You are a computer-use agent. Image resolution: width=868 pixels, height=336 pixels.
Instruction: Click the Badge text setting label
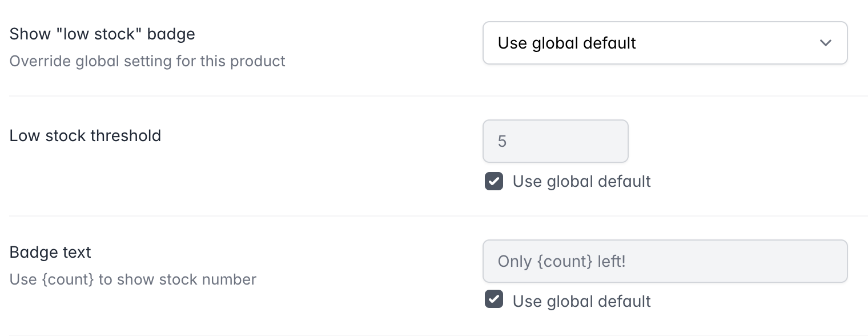pos(50,252)
